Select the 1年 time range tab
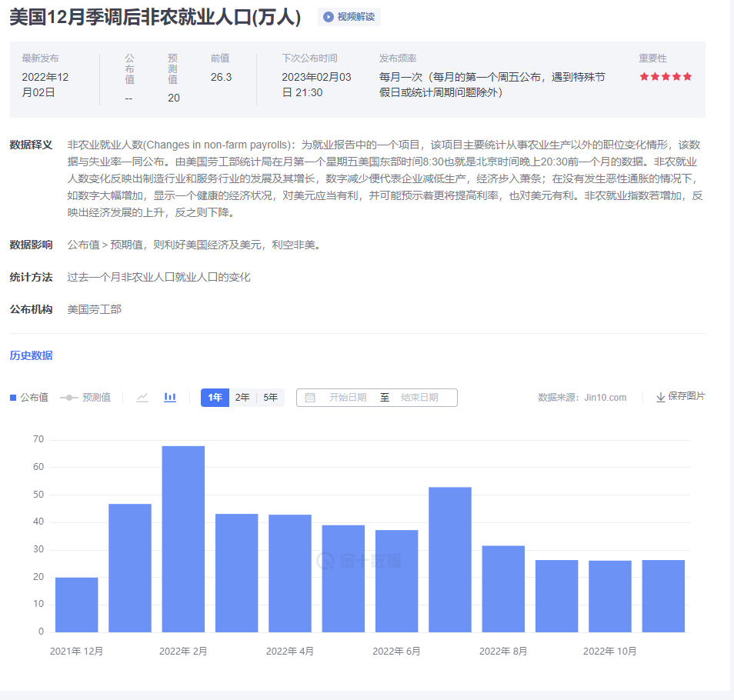This screenshot has width=734, height=700. 215,398
